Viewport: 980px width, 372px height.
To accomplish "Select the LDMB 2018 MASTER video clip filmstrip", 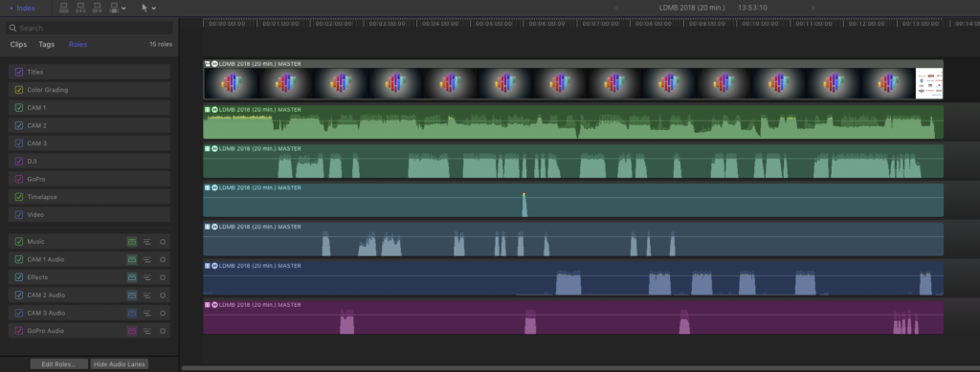I will pos(573,80).
